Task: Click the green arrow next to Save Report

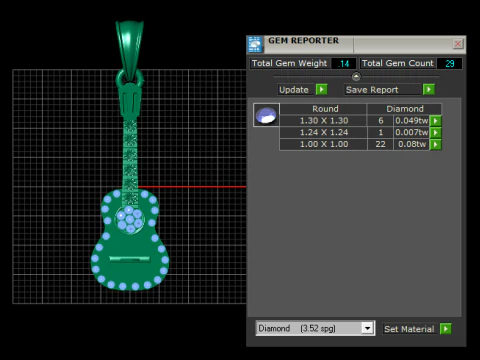Action: pyautogui.click(x=429, y=89)
